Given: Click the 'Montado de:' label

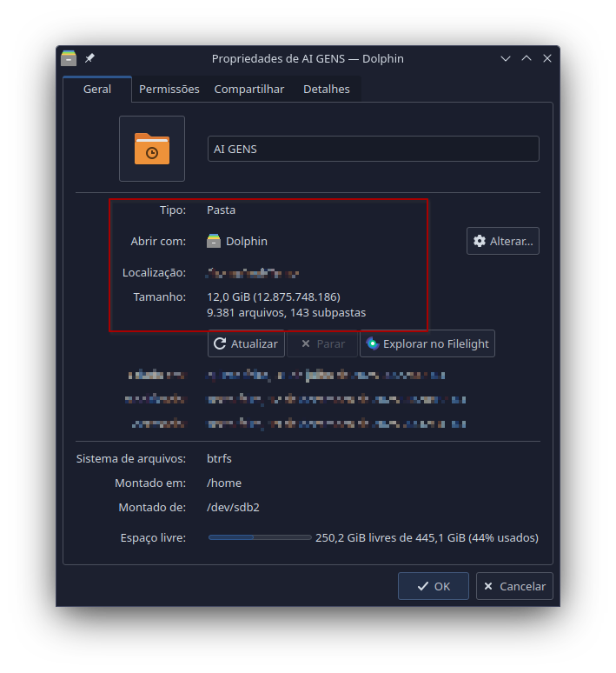Looking at the screenshot, I should (152, 508).
